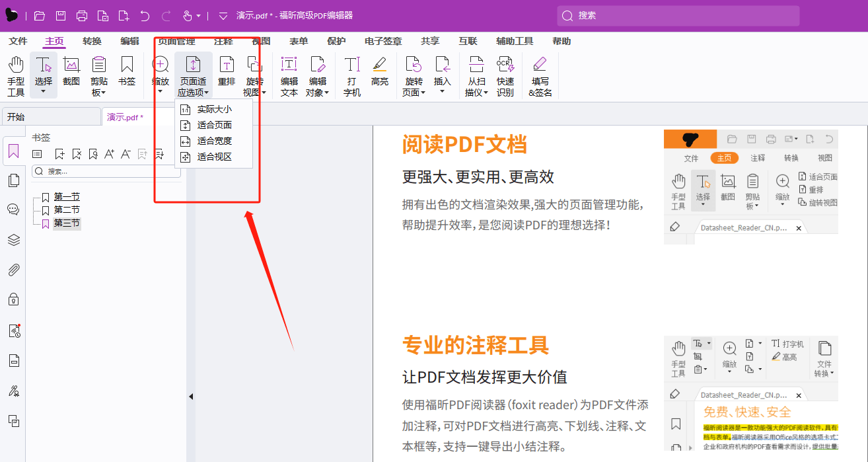The image size is (868, 462).
Task: Open the comments side panel icon
Action: pyautogui.click(x=13, y=210)
